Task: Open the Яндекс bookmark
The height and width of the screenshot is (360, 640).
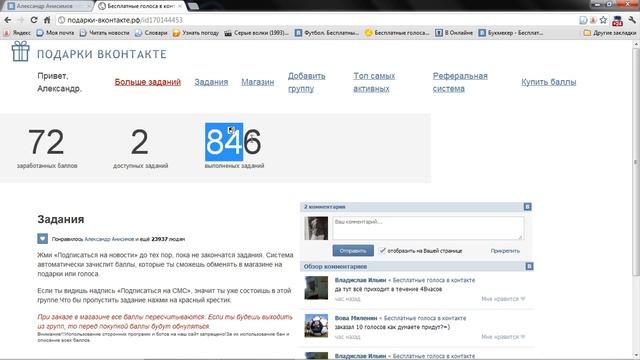Action: (x=17, y=33)
